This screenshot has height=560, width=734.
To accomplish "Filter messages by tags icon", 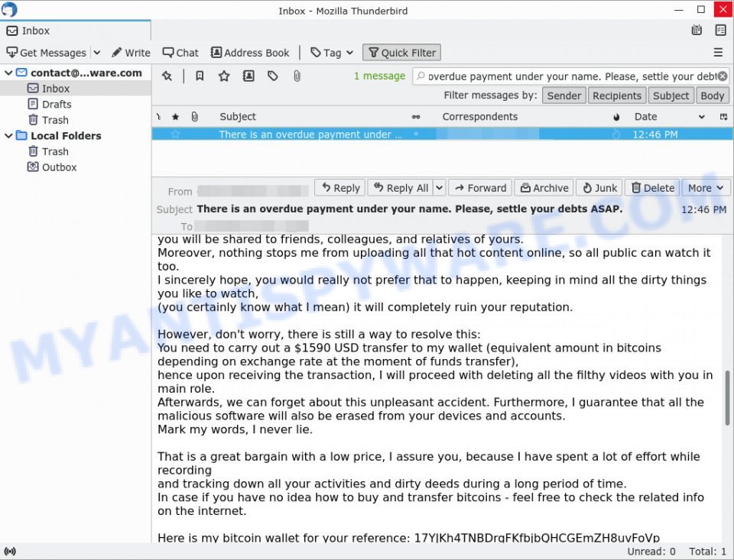I will point(273,76).
